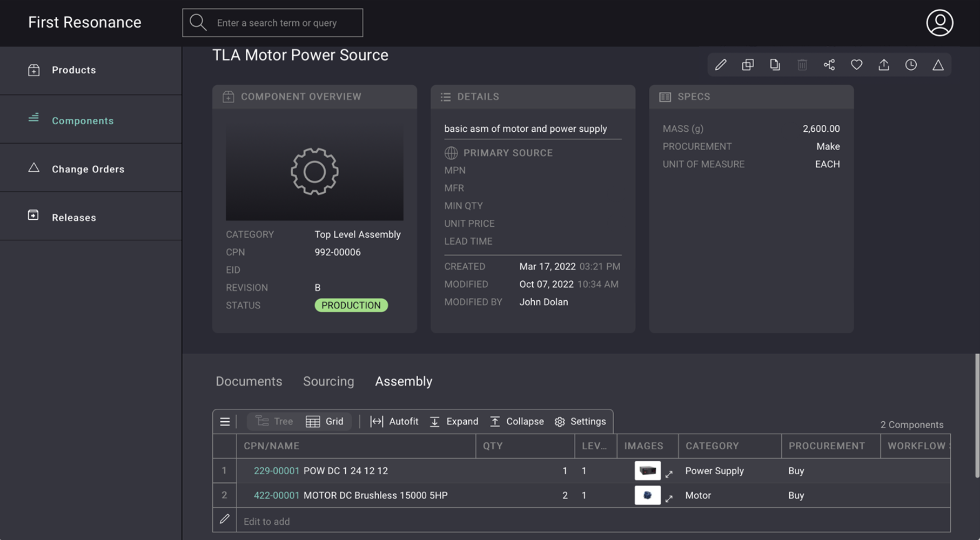Click the vertical scrollbar on the right
The height and width of the screenshot is (540, 980).
(x=976, y=416)
